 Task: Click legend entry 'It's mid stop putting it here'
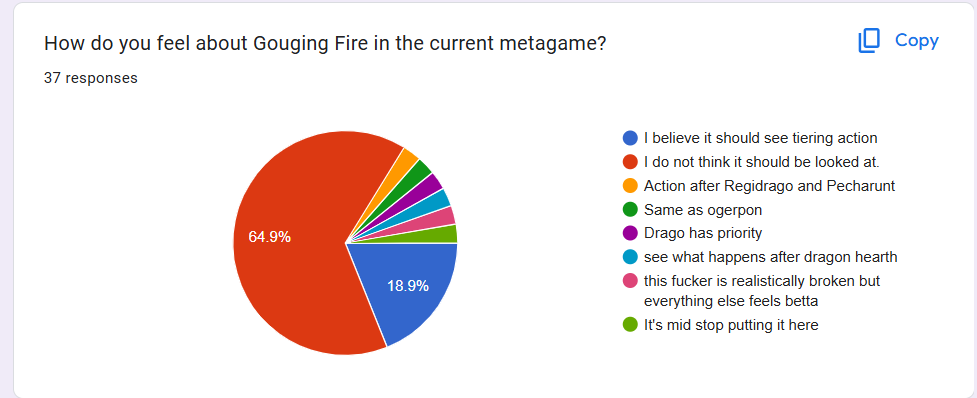731,325
